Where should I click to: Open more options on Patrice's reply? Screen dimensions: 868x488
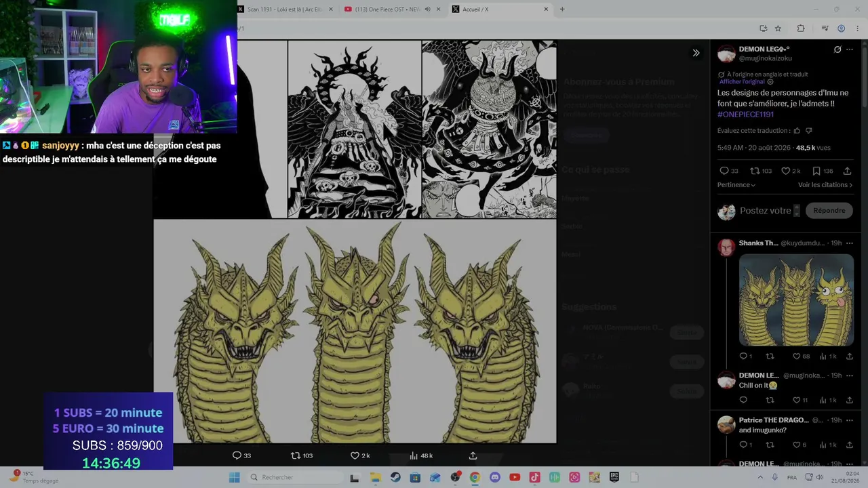coord(850,420)
